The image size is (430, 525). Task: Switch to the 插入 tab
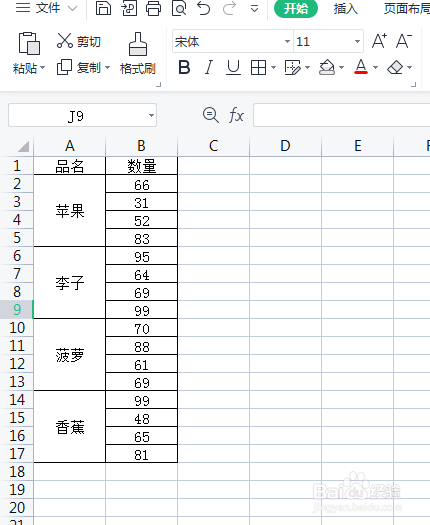(x=346, y=8)
